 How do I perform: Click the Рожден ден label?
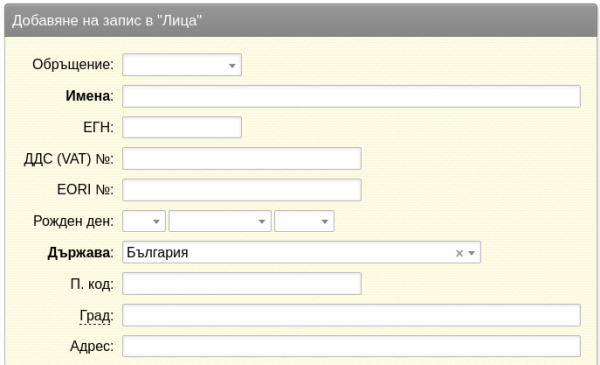click(73, 221)
